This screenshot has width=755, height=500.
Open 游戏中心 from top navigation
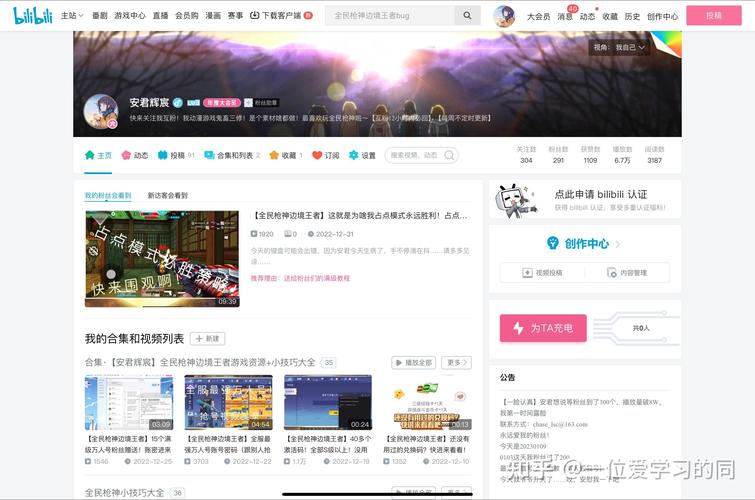pyautogui.click(x=130, y=16)
